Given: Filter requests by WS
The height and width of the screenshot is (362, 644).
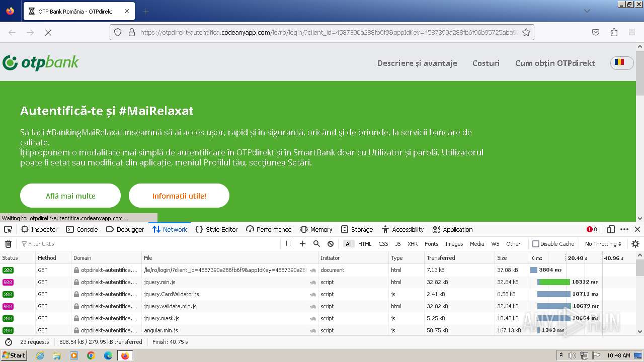Looking at the screenshot, I should click(x=495, y=244).
